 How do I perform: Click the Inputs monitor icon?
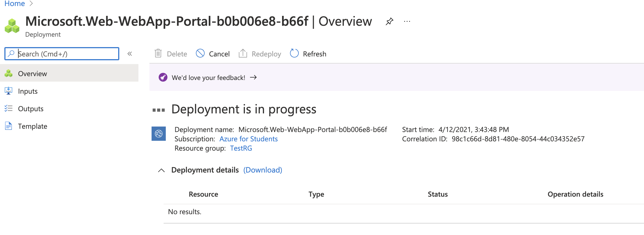coord(8,91)
